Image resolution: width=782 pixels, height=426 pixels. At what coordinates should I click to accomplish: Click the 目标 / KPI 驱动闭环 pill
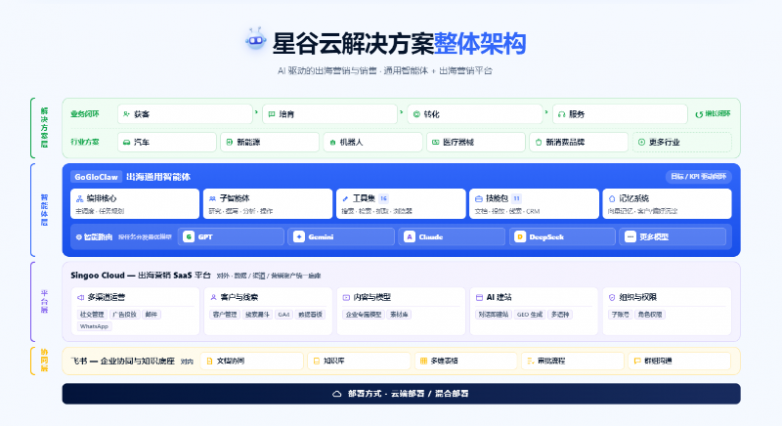point(698,177)
